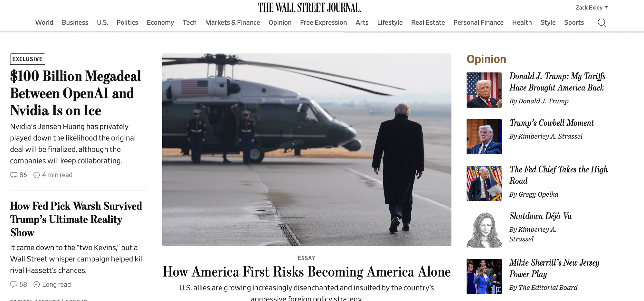
Task: Read $100 Billion Megadeal headline article
Action: [x=76, y=93]
